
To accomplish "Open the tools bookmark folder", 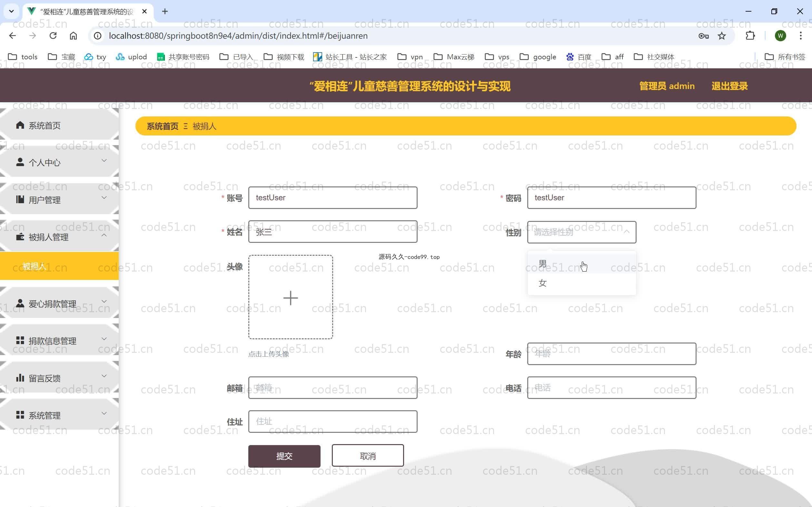I will pyautogui.click(x=23, y=57).
